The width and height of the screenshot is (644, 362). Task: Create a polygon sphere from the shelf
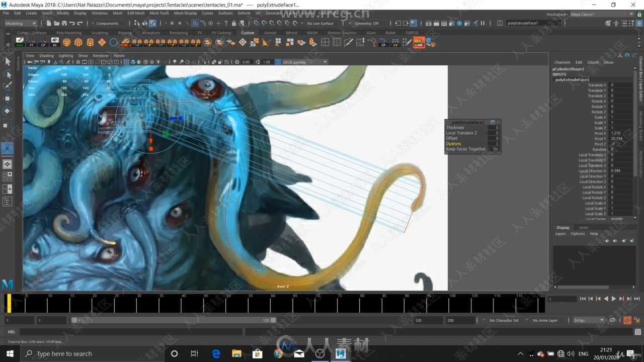coord(67,42)
